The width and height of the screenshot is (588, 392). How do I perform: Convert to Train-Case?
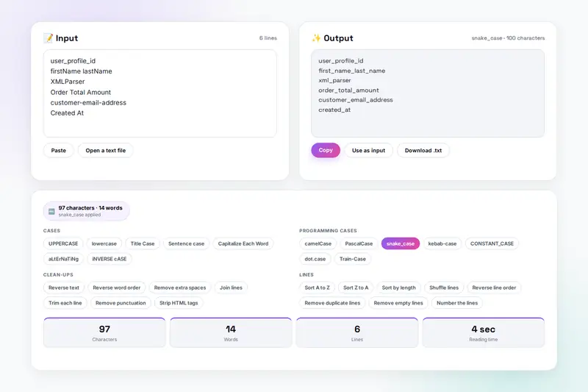353,259
